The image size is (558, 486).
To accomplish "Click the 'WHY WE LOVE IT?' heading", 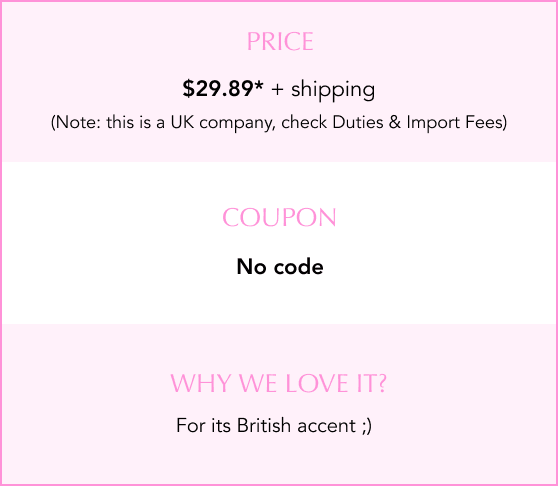I will (x=278, y=383).
